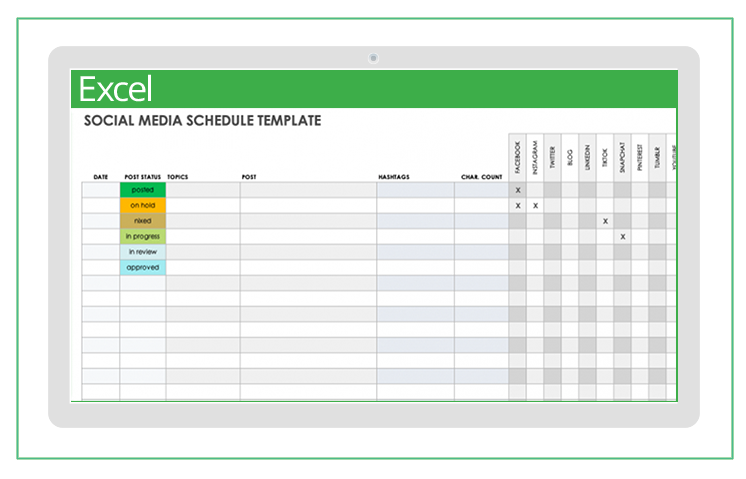Click the HASHTAGS column header

(394, 177)
